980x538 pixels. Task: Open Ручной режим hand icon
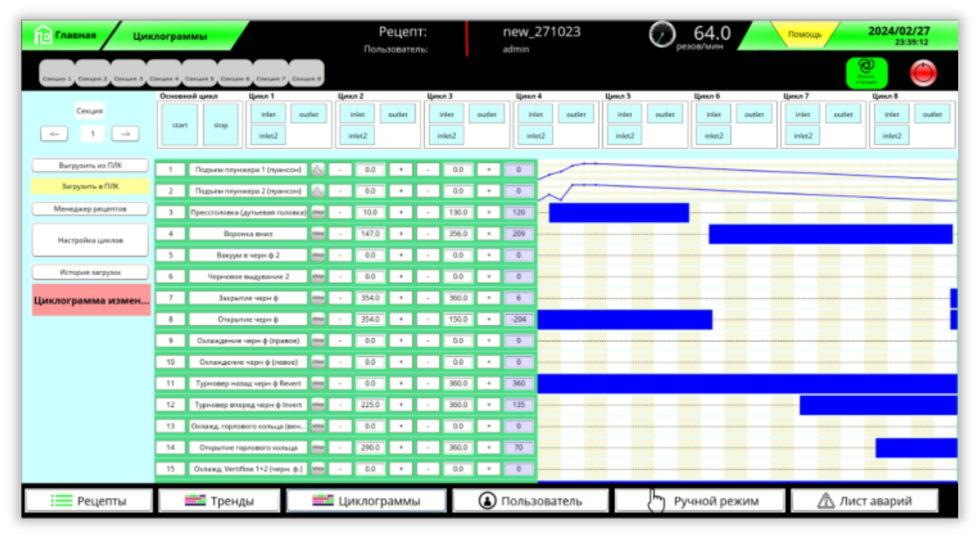coord(656,501)
